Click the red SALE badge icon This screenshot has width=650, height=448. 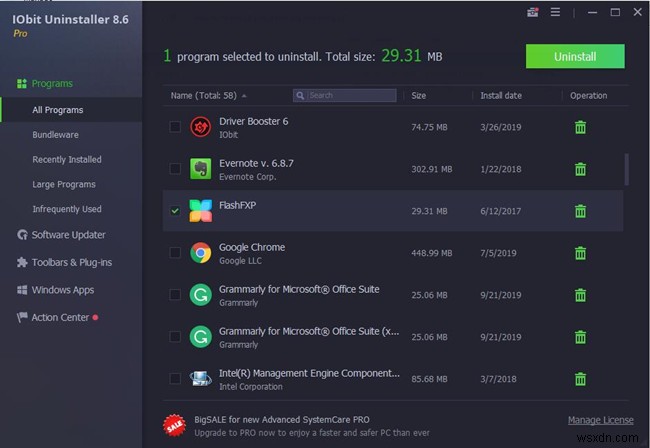tap(175, 425)
